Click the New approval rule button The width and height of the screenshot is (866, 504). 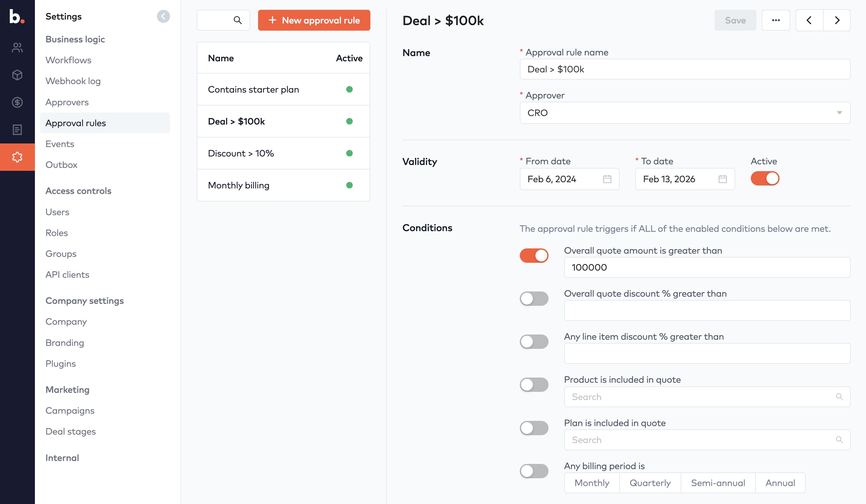314,20
